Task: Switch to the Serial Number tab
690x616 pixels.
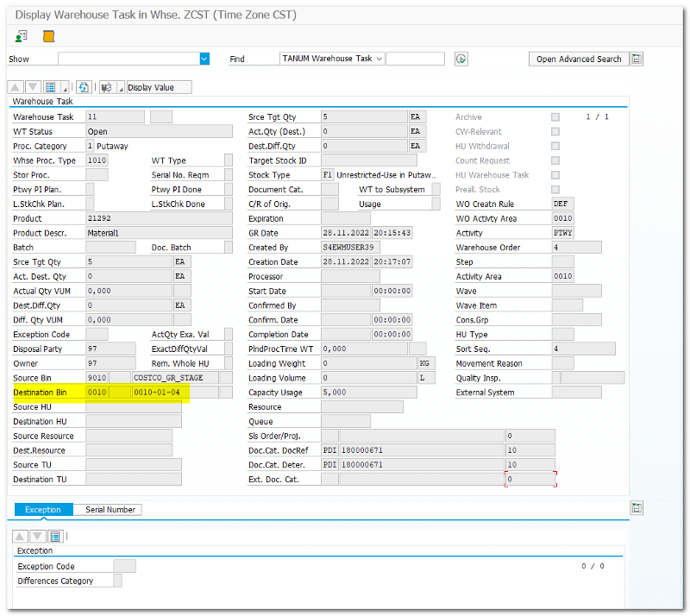Action: 110,510
